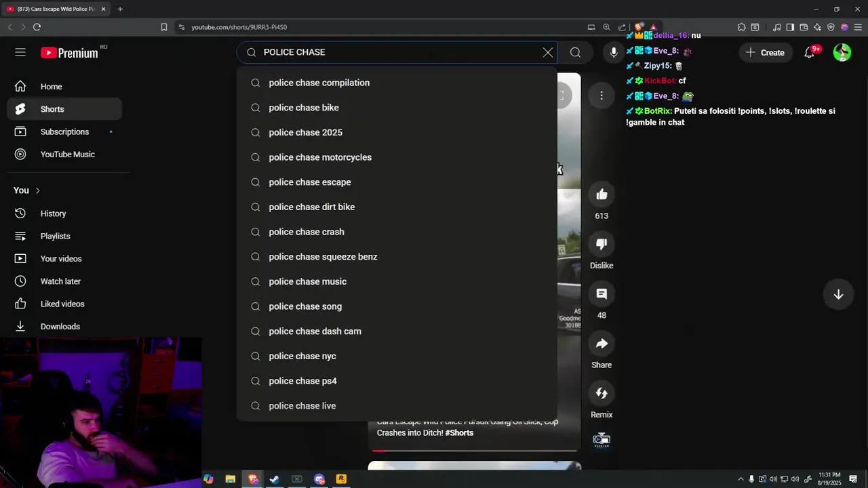Choose suggestion 'police chase nyc'
Viewport: 868px width, 488px height.
[397, 356]
